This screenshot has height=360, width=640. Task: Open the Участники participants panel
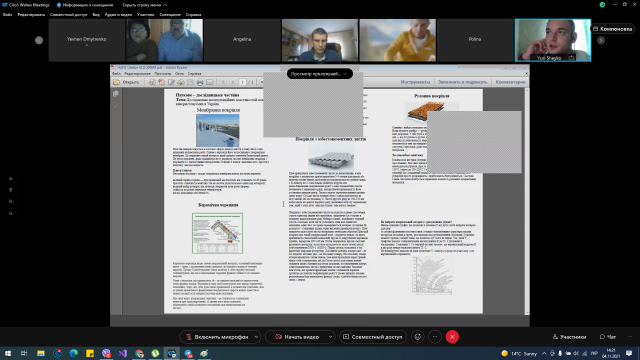(x=569, y=337)
